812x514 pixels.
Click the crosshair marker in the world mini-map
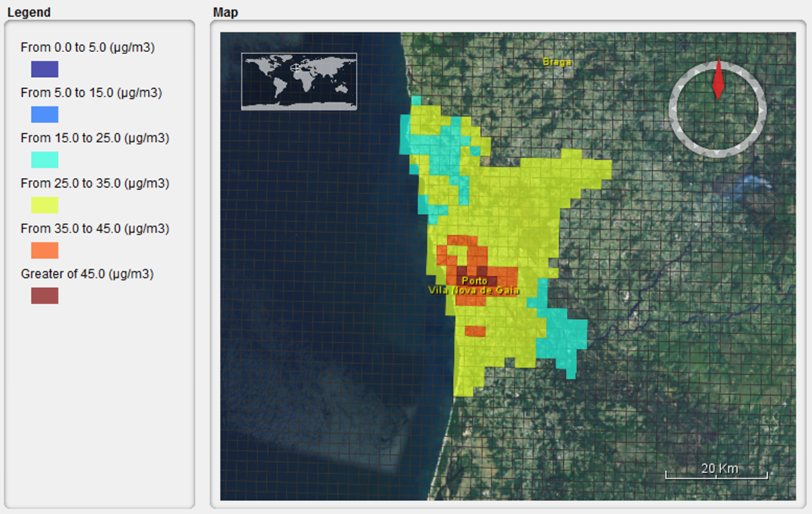point(296,68)
